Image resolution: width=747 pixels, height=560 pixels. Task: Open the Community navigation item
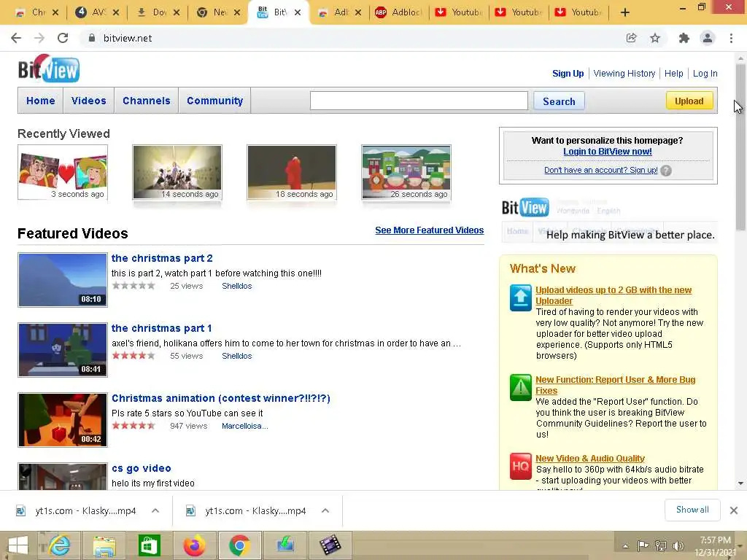click(215, 101)
